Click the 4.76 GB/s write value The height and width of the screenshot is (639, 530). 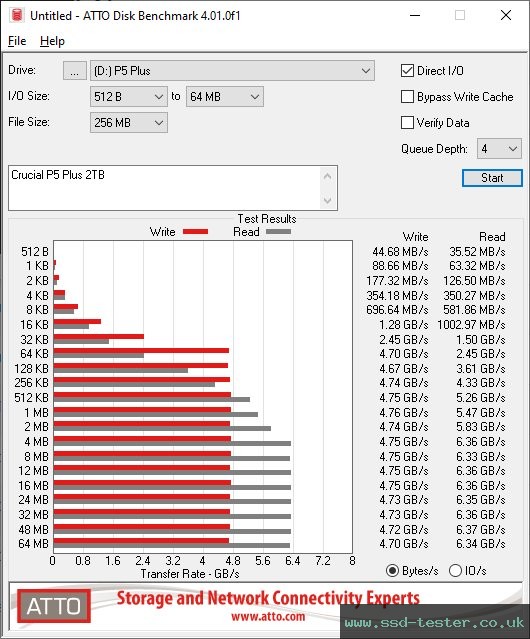coord(404,413)
